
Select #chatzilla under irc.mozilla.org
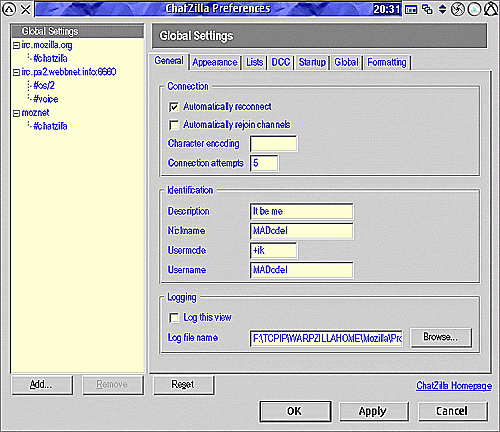pos(50,59)
